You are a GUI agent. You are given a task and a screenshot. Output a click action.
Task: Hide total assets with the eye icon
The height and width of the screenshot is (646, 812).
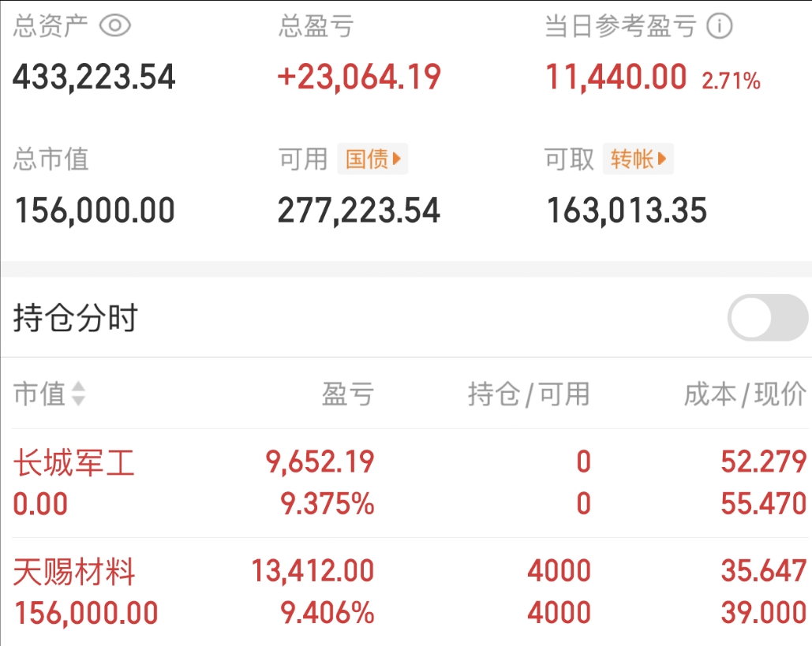(114, 25)
